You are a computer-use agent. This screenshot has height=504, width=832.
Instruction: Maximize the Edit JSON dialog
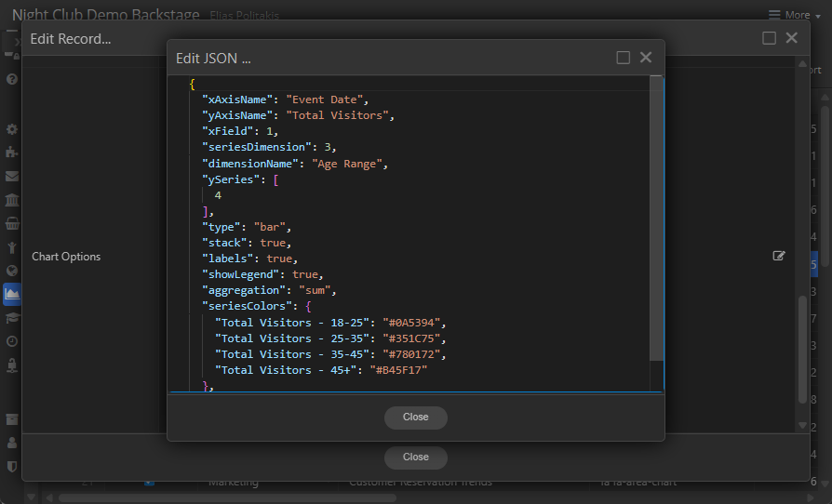click(624, 58)
